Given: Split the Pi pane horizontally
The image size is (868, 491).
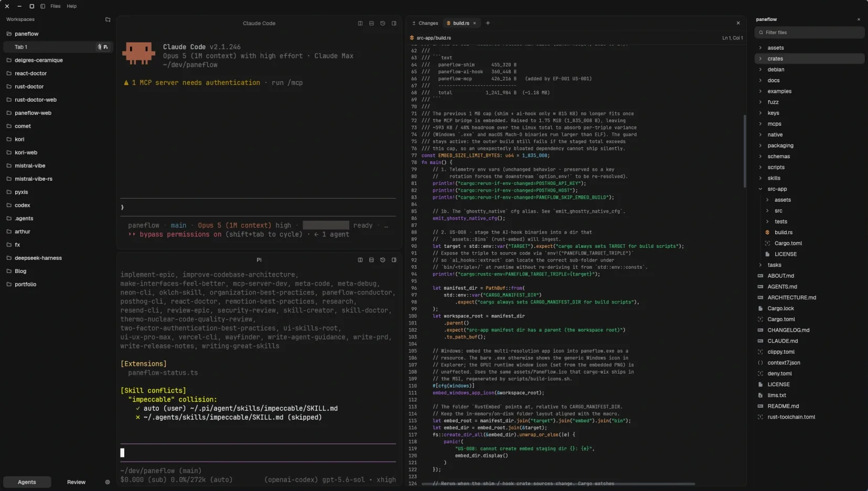Looking at the screenshot, I should [x=371, y=260].
